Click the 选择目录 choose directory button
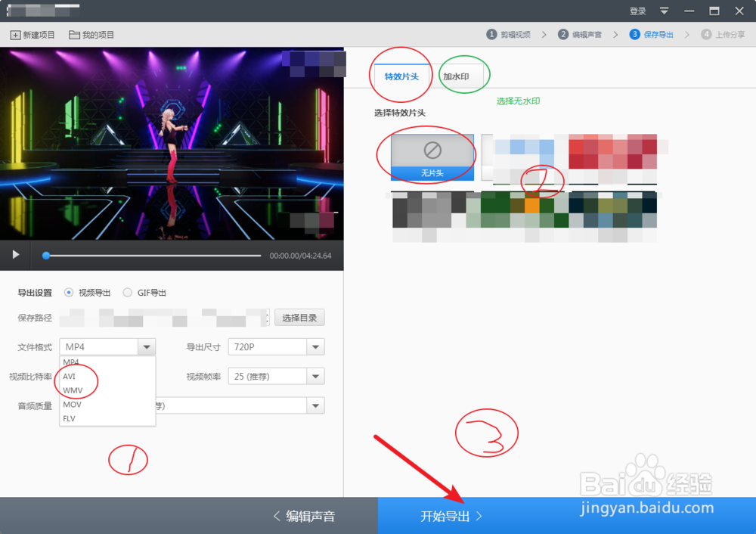756x534 pixels. point(299,318)
